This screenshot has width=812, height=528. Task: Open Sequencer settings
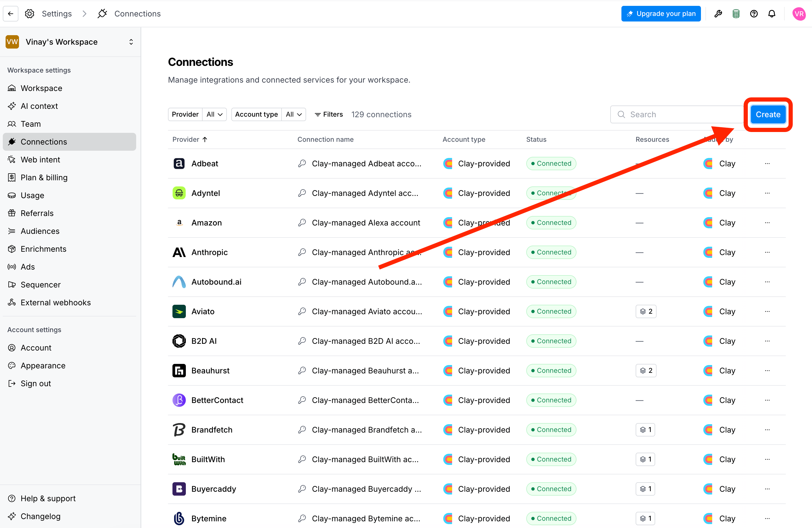coord(69,285)
